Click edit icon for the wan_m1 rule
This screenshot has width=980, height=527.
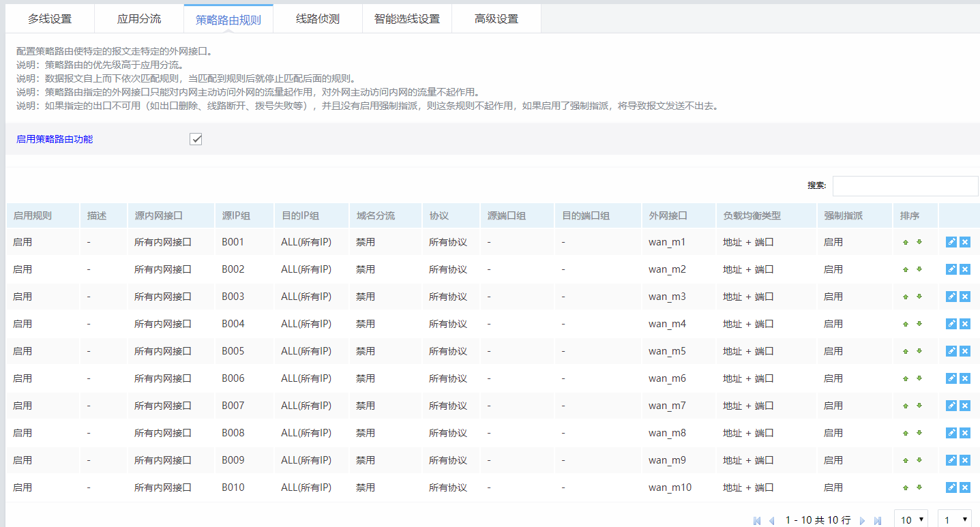pyautogui.click(x=951, y=242)
